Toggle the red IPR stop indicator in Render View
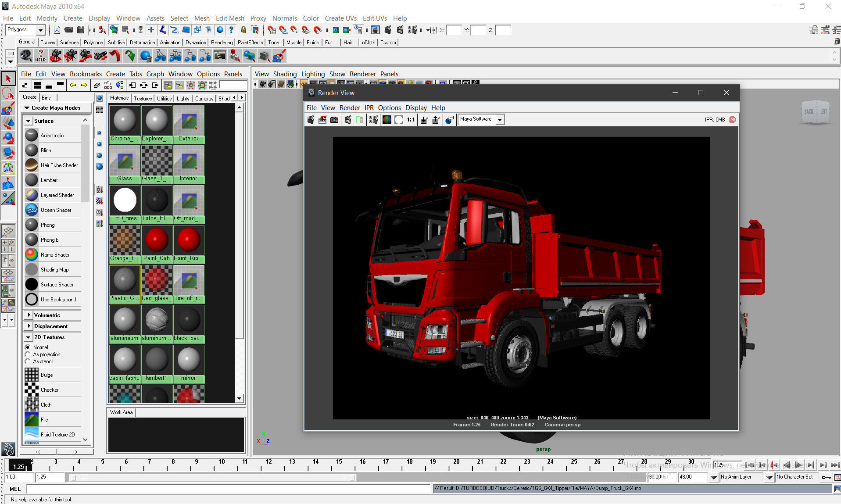This screenshot has width=841, height=504. tap(732, 119)
